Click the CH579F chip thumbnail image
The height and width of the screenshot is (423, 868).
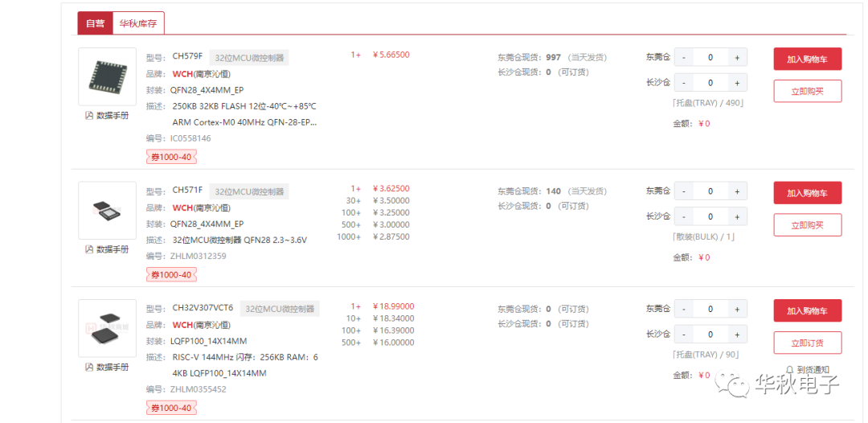(107, 76)
